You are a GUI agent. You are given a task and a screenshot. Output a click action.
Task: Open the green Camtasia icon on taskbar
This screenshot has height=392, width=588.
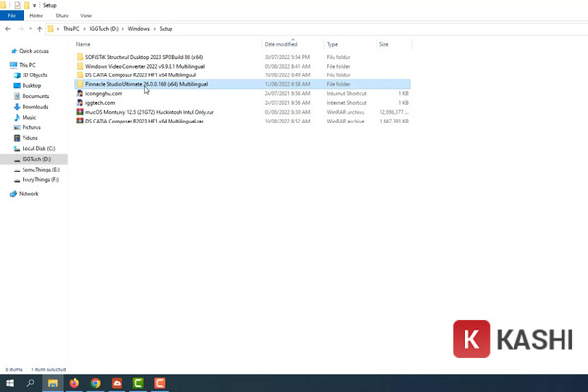(x=138, y=383)
